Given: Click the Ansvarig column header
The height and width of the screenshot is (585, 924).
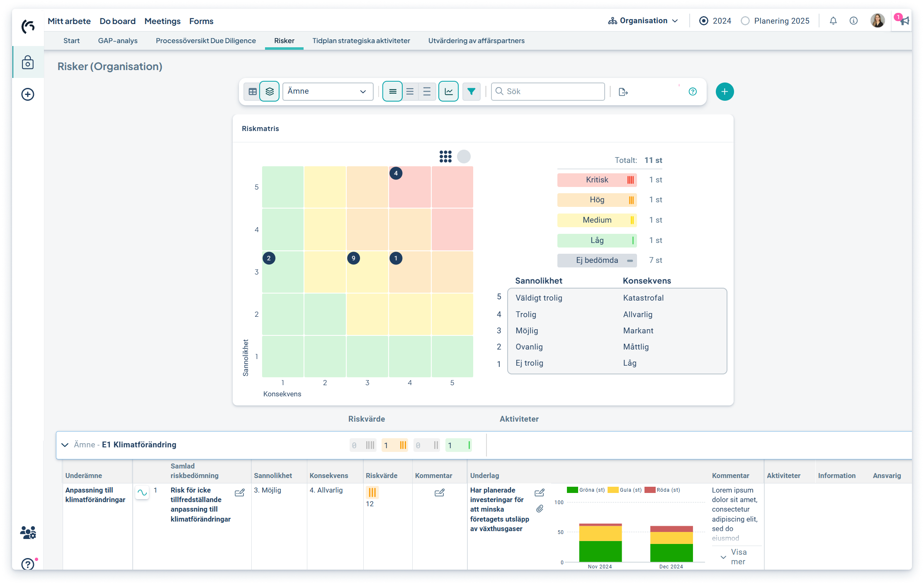Looking at the screenshot, I should [x=887, y=476].
